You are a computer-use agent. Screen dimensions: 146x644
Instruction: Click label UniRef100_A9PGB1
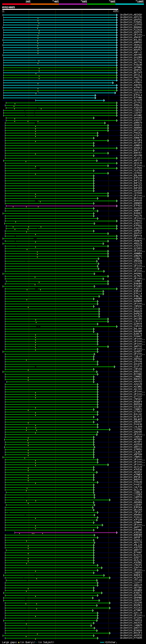point(131,48)
